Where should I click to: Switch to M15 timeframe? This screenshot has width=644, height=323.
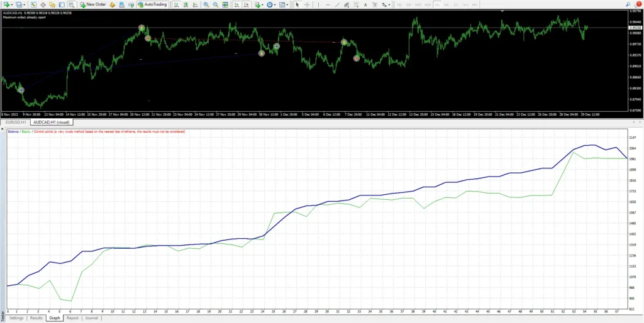(x=418, y=4)
